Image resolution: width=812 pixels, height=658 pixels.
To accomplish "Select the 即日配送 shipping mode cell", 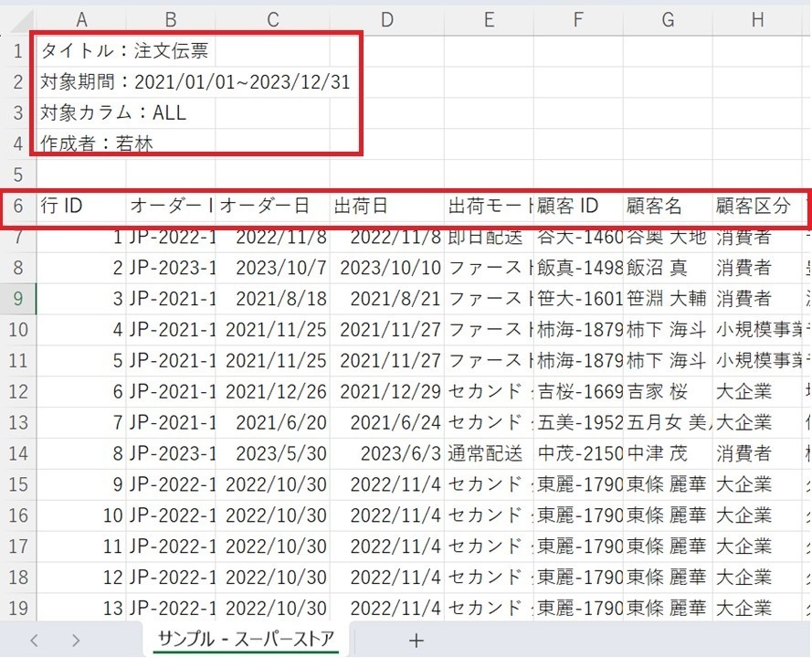I will click(x=488, y=238).
